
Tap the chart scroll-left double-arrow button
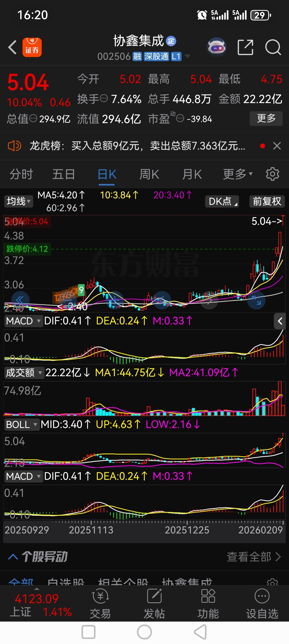pyautogui.click(x=20, y=300)
